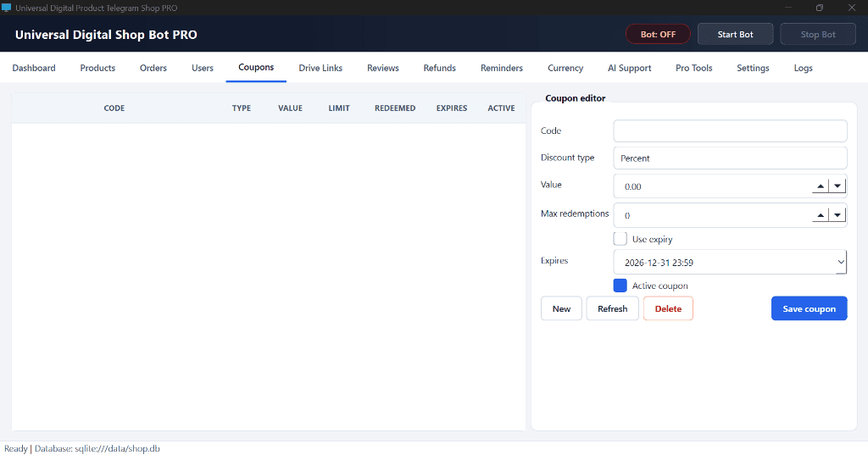Screen dimensions: 868x455
Task: Click the 'Coupon editor' panel title
Action: (576, 98)
